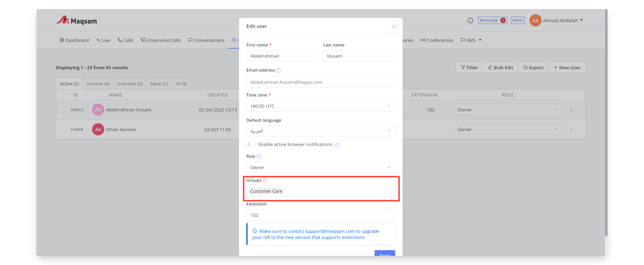Open the role dropdown for Afnan Kareem
Screen dimensions: 644x265
pyautogui.click(x=507, y=129)
